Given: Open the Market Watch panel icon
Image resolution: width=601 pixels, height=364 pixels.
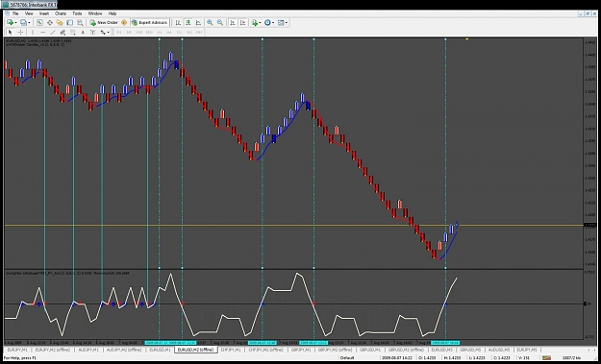Looking at the screenshot, I should [x=39, y=23].
